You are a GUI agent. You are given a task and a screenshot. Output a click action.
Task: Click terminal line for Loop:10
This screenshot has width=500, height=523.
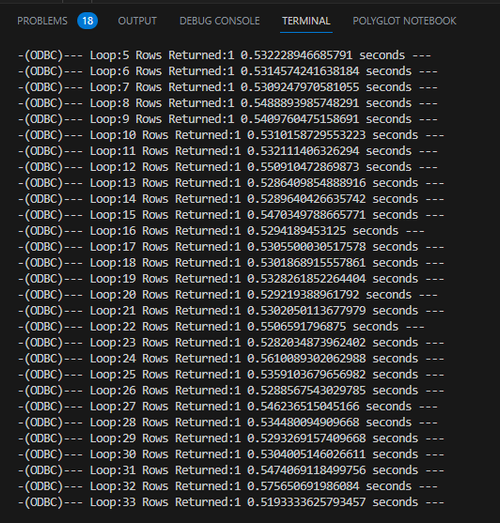tap(231, 135)
